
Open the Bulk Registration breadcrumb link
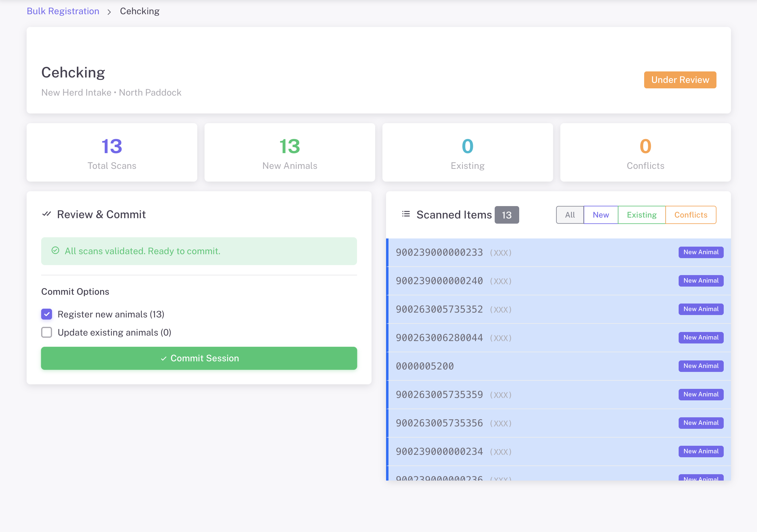point(63,11)
